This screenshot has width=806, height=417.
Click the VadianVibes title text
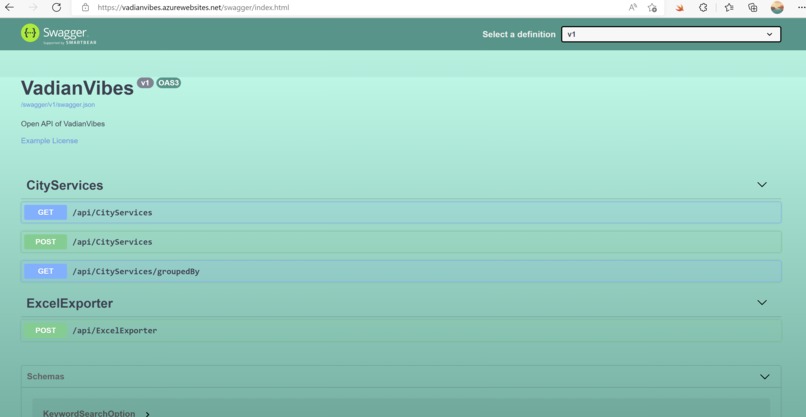point(77,88)
